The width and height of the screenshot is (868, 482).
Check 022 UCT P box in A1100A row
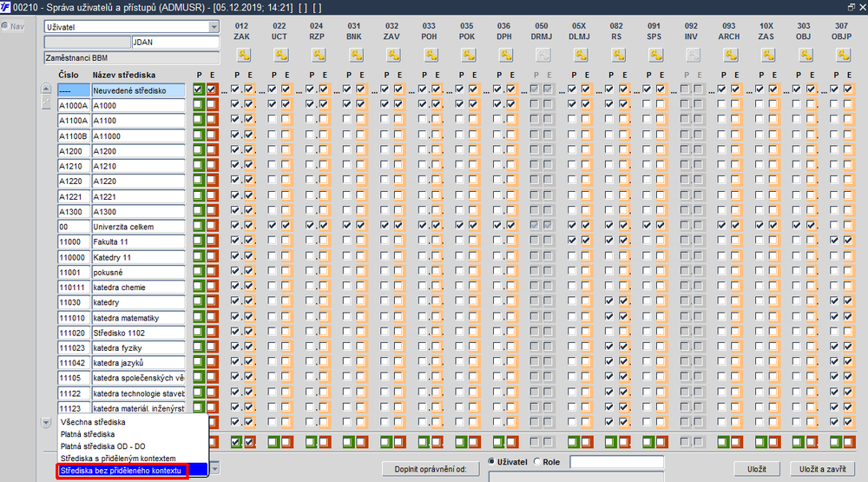[x=272, y=119]
